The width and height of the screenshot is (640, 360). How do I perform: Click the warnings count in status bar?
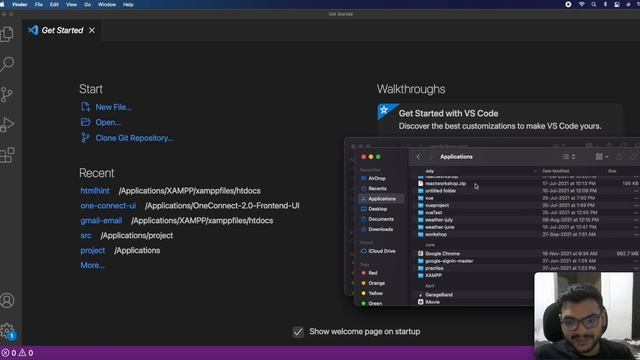[x=26, y=353]
